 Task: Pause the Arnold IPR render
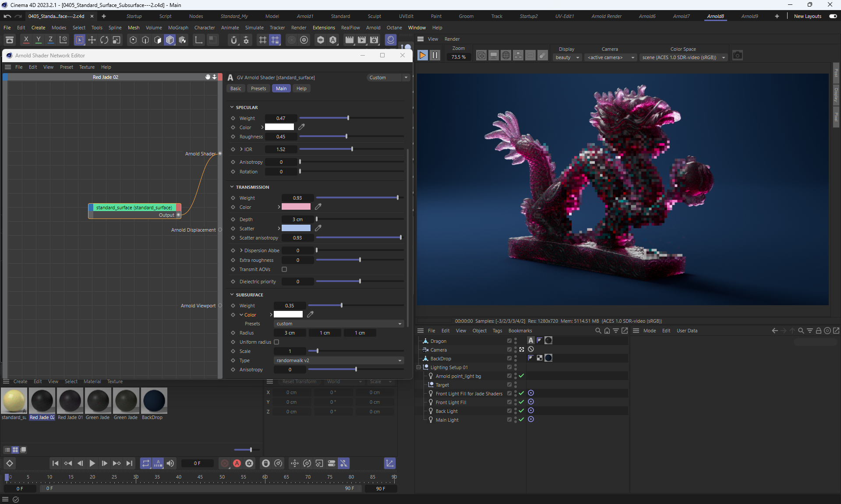pyautogui.click(x=435, y=56)
